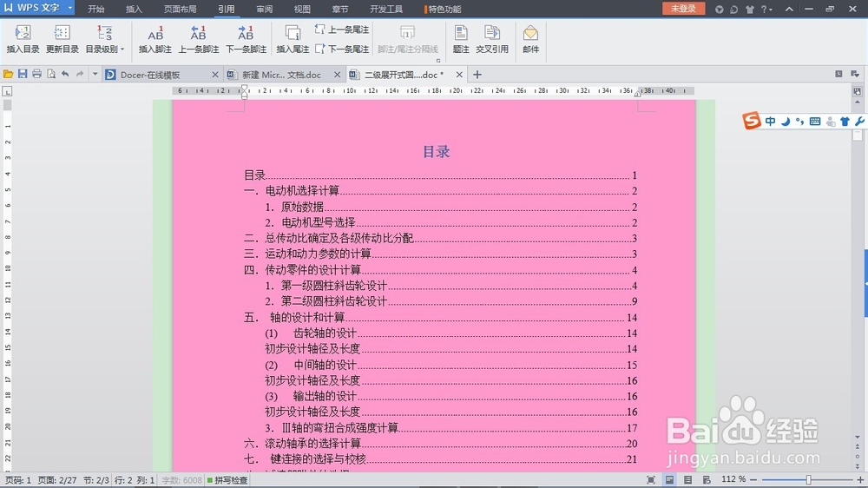The width and height of the screenshot is (868, 488).
Task: Collapse the ribbon with the up chevron
Action: [789, 9]
